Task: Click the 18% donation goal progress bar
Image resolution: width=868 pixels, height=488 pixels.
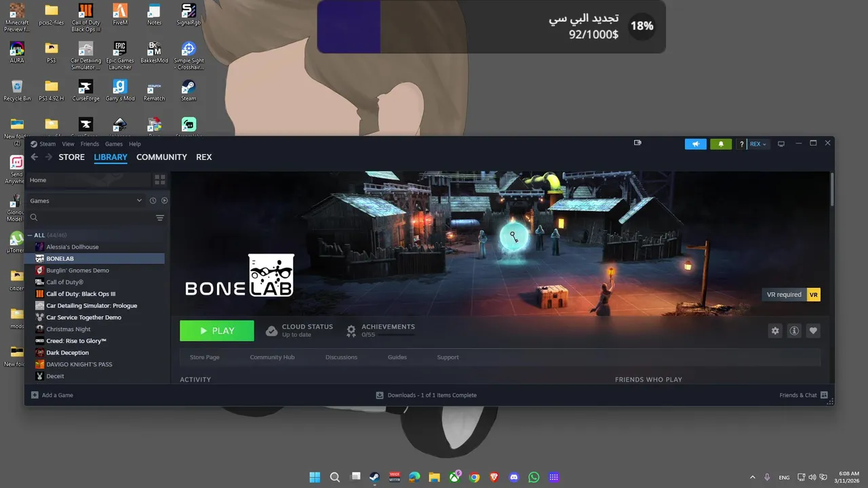Action: point(492,26)
